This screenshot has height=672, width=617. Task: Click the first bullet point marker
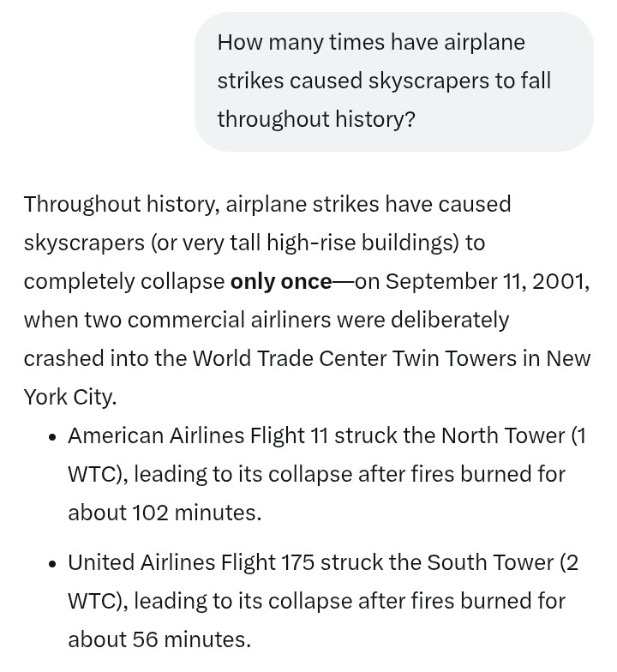(53, 437)
